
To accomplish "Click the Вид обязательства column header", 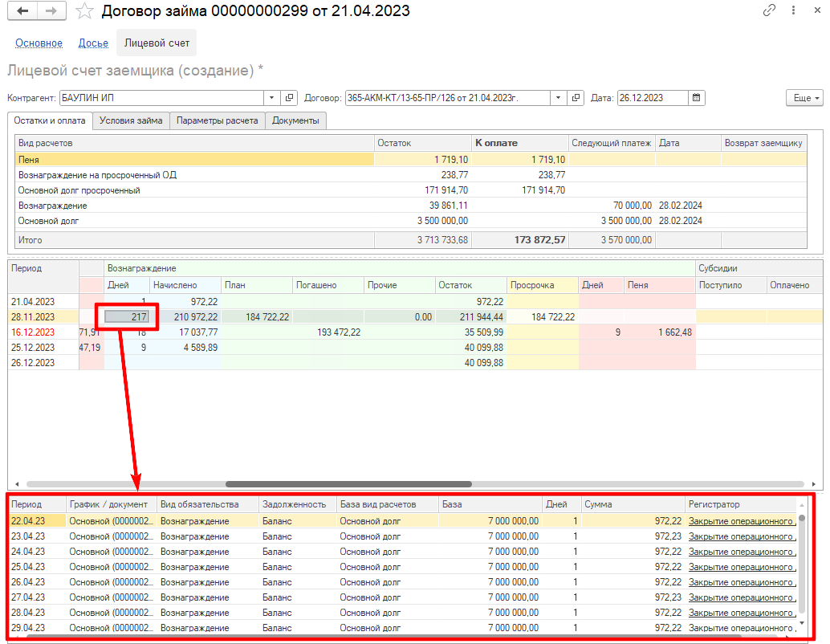I will pyautogui.click(x=207, y=504).
